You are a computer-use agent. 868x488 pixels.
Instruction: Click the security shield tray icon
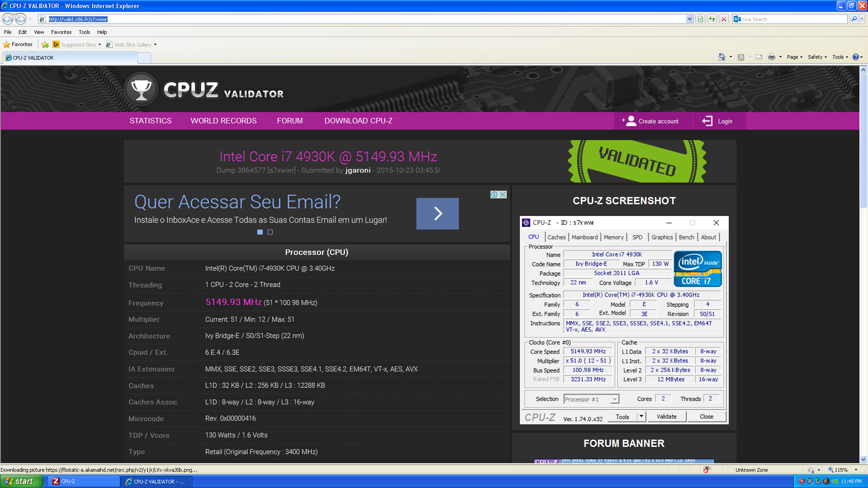[x=802, y=481]
